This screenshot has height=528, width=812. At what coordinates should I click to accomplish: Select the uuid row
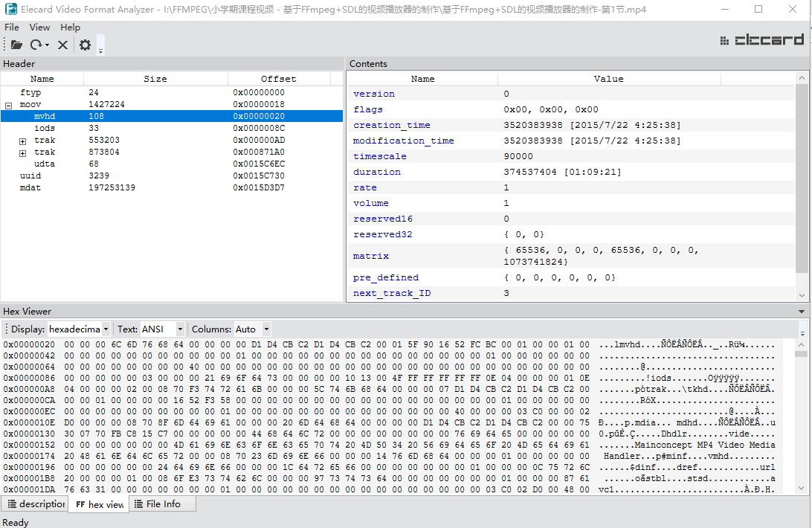(172, 176)
